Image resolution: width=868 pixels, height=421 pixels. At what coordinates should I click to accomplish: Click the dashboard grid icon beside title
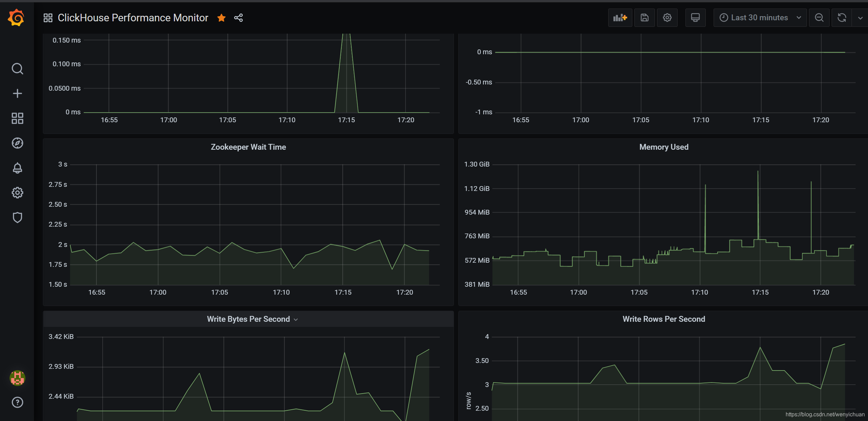(48, 18)
